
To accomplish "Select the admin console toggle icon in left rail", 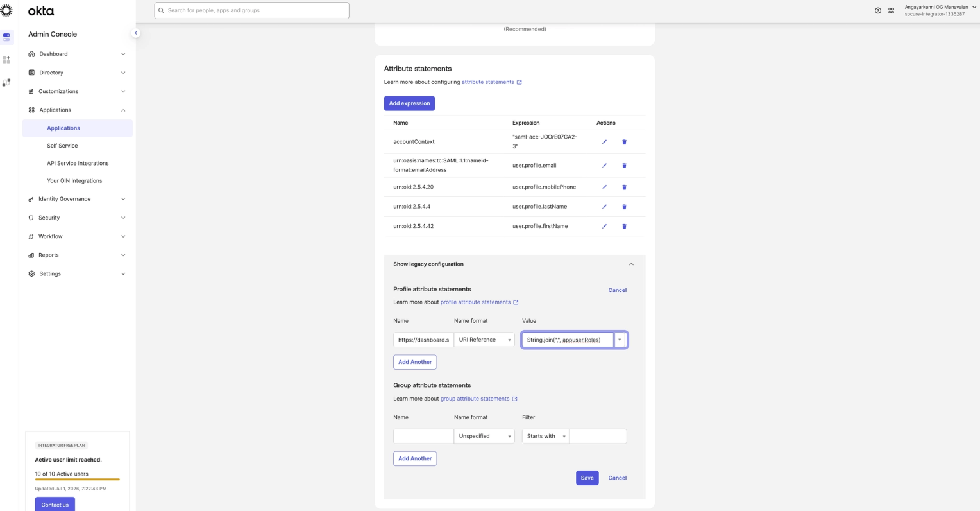I will click(6, 37).
